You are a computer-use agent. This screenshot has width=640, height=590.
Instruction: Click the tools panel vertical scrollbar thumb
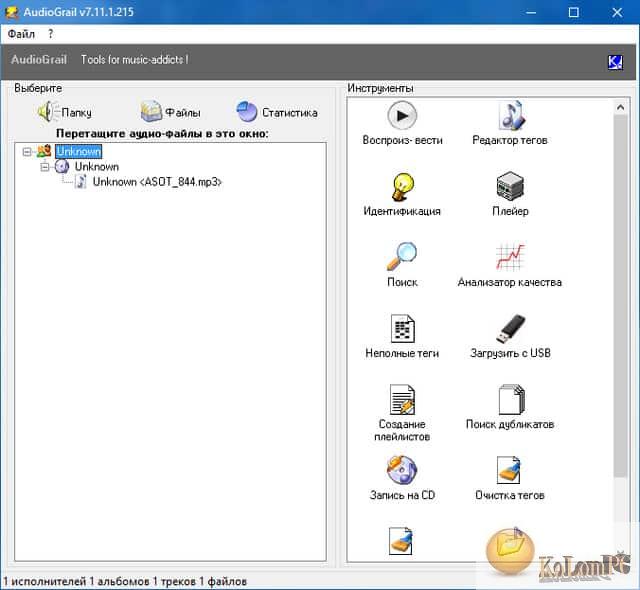pos(620,296)
